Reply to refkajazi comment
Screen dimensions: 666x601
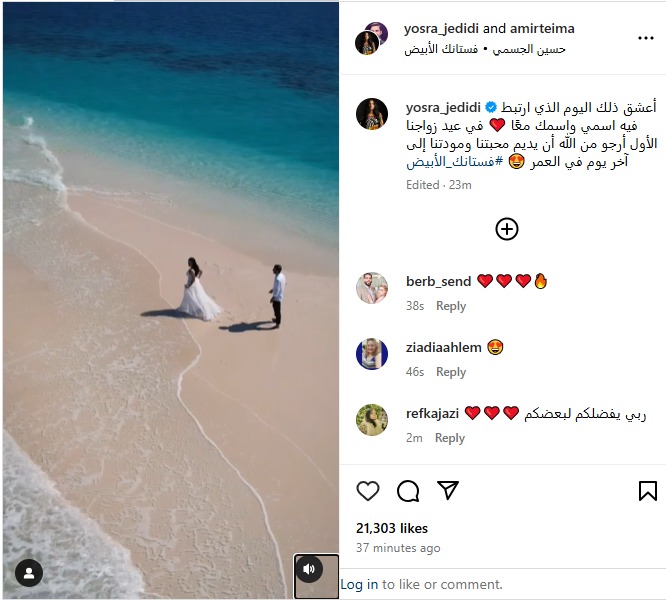click(450, 438)
